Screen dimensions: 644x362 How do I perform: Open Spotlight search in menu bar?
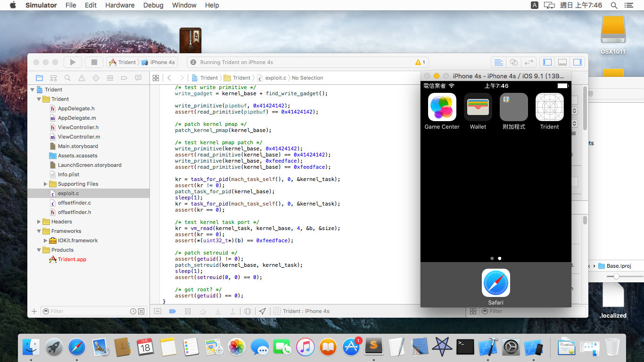(614, 5)
